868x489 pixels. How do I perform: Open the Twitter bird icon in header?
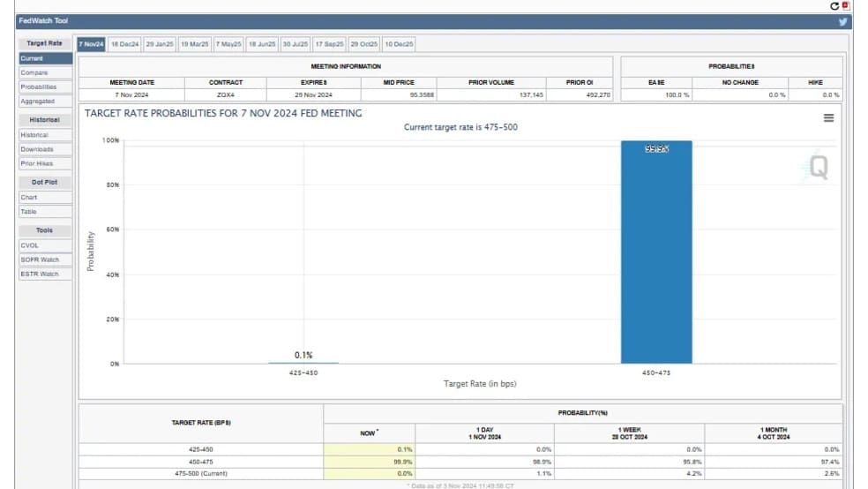(x=842, y=21)
